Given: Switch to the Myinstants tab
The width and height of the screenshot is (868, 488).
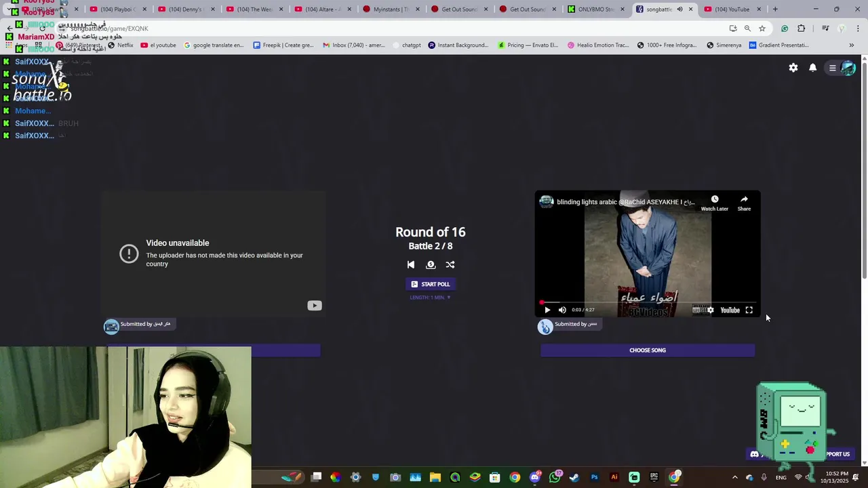Looking at the screenshot, I should point(386,9).
